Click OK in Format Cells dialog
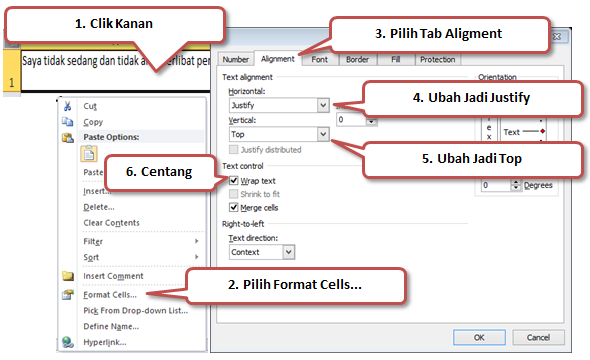Viewport: 590px width, 360px height. pyautogui.click(x=479, y=337)
